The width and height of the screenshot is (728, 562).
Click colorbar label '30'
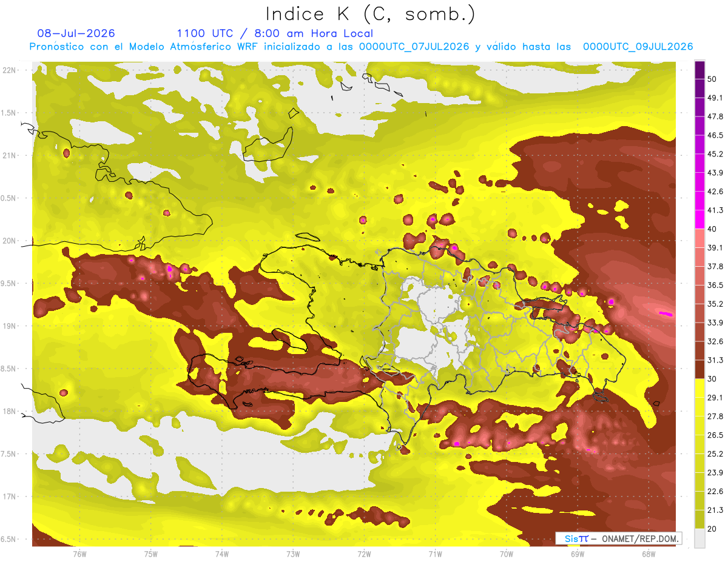(x=712, y=379)
